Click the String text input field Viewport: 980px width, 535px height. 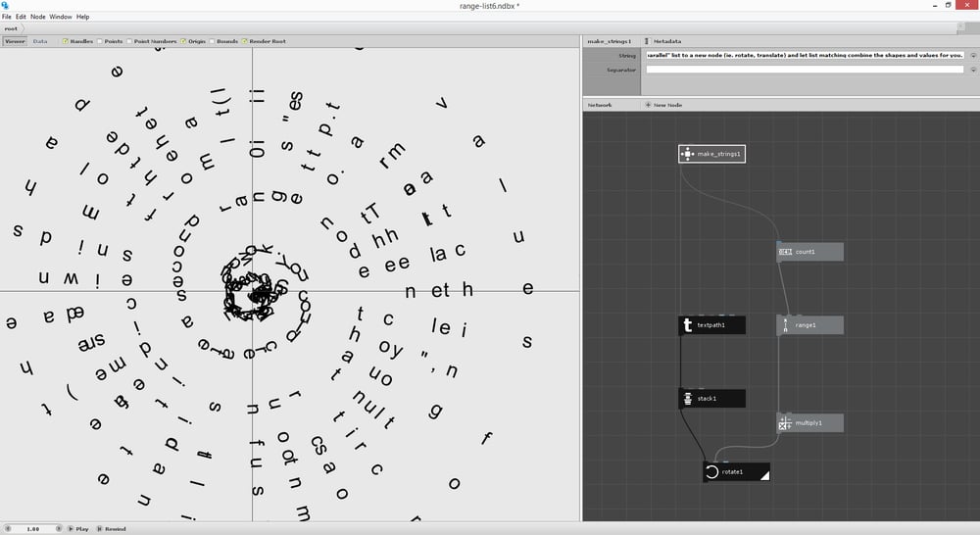click(x=805, y=56)
